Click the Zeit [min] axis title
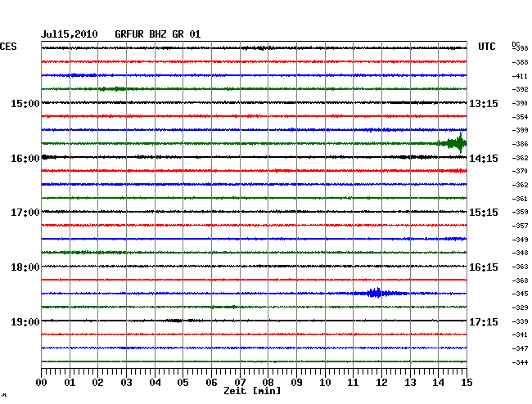Screen dimensions: 532x404 [252, 391]
